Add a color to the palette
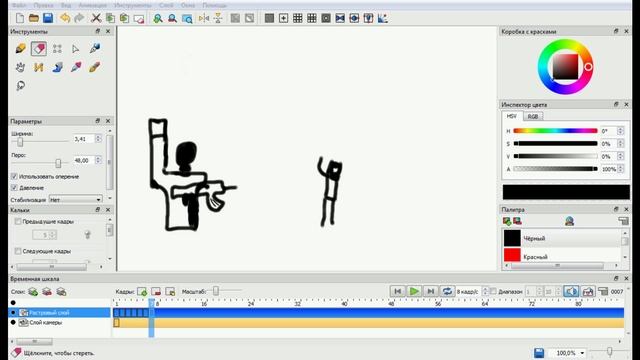640x360 pixels. click(507, 221)
